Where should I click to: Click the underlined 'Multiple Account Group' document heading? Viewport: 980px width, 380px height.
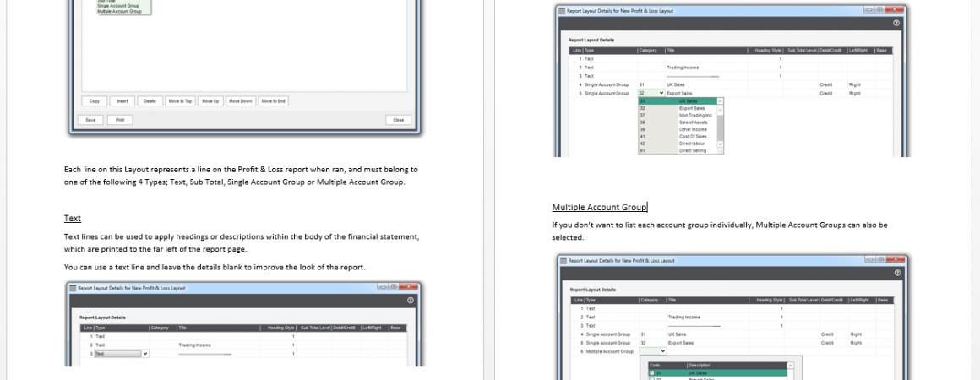(x=599, y=208)
